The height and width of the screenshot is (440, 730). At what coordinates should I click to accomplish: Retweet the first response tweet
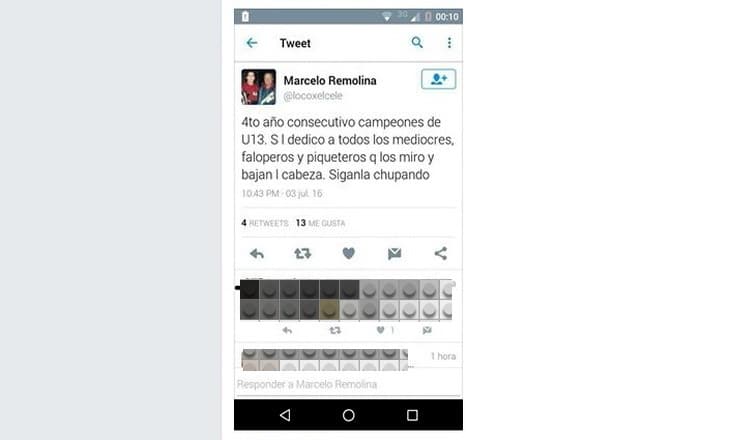(x=335, y=330)
